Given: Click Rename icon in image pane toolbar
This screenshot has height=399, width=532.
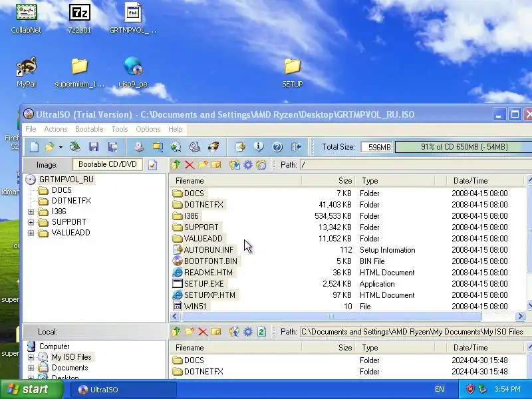Looking at the screenshot, I should pos(215,165).
